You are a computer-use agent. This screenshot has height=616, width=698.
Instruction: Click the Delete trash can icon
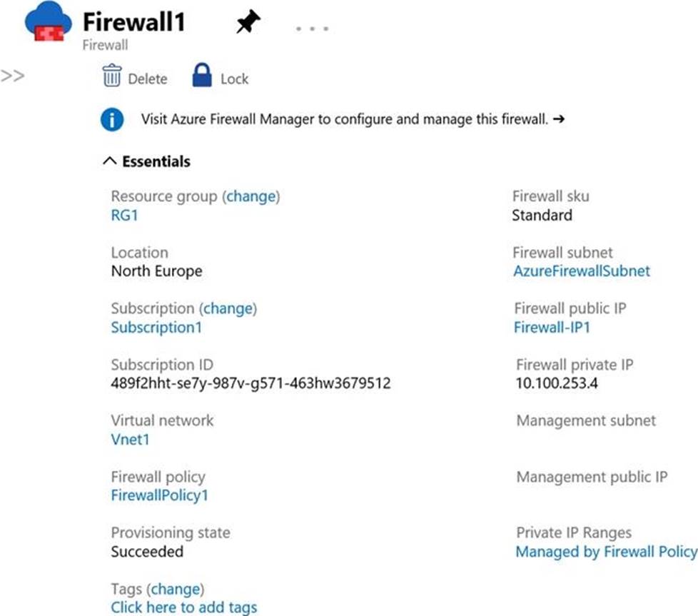[112, 76]
